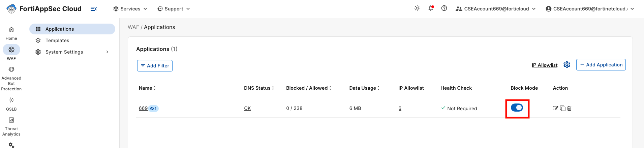Click the clone icon in Action column
Viewport: 644px width, 148px height.
click(562, 108)
